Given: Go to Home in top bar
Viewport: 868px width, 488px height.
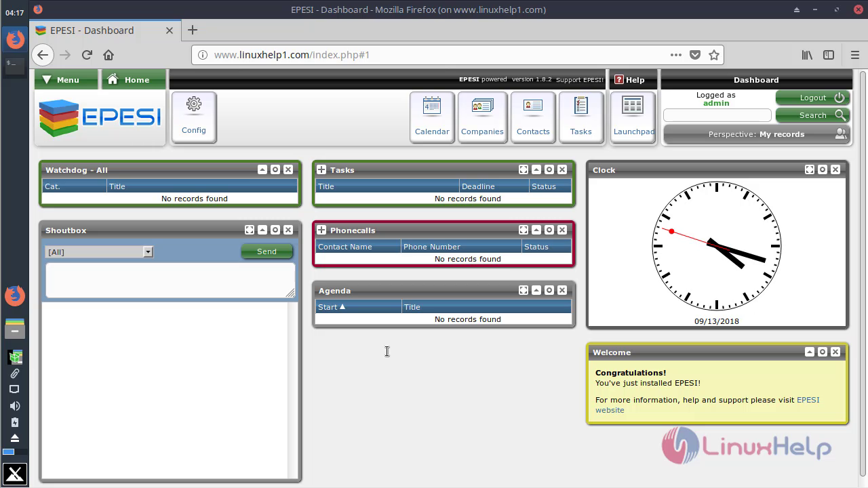Looking at the screenshot, I should (134, 79).
